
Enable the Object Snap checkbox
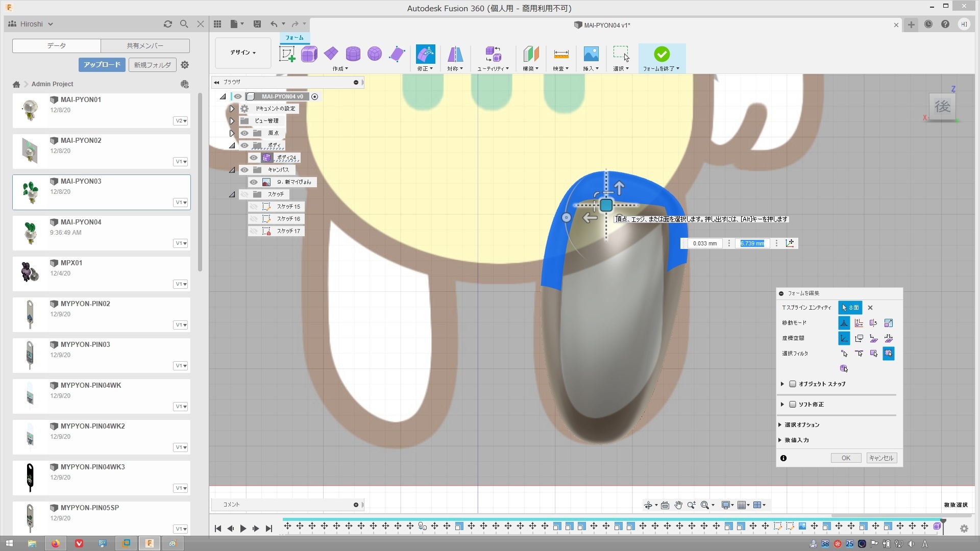pos(793,384)
